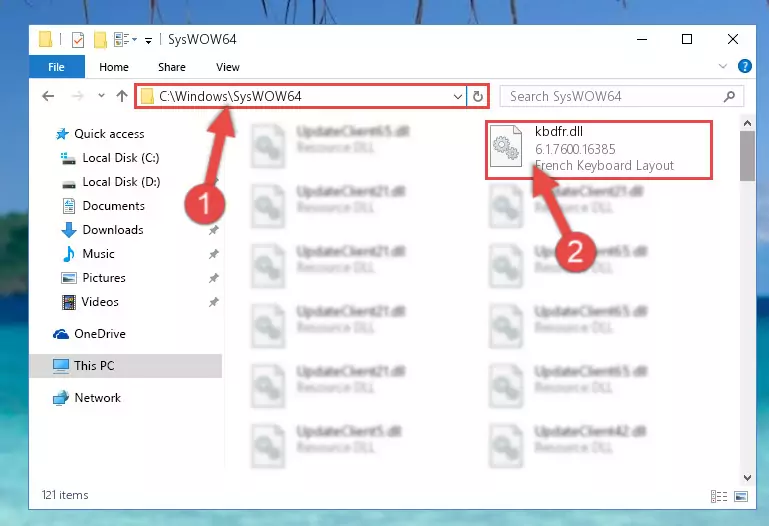The width and height of the screenshot is (769, 526).
Task: Go back with the left arrow button
Action: [48, 96]
